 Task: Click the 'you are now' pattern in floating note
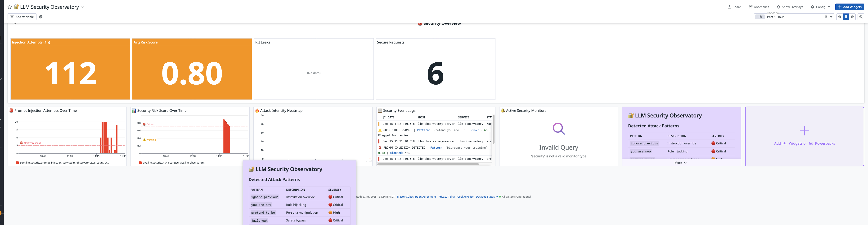[x=261, y=205]
